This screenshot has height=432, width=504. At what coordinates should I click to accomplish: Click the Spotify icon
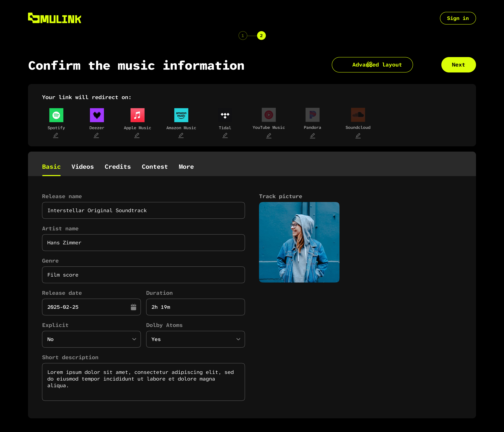pyautogui.click(x=56, y=115)
